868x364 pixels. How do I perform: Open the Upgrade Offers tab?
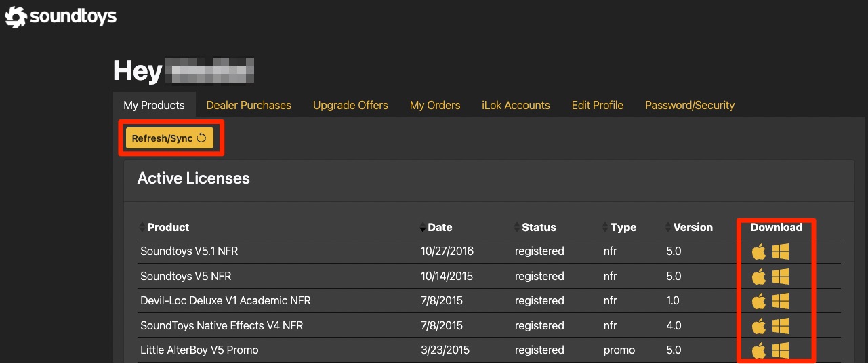coord(350,105)
